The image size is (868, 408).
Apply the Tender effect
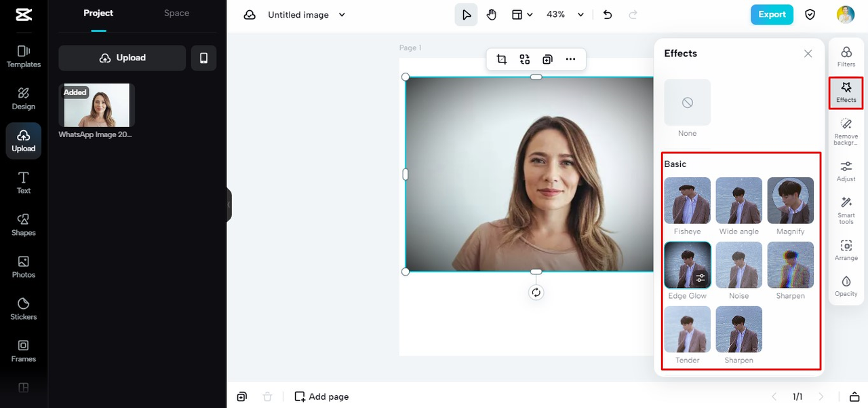coord(688,329)
